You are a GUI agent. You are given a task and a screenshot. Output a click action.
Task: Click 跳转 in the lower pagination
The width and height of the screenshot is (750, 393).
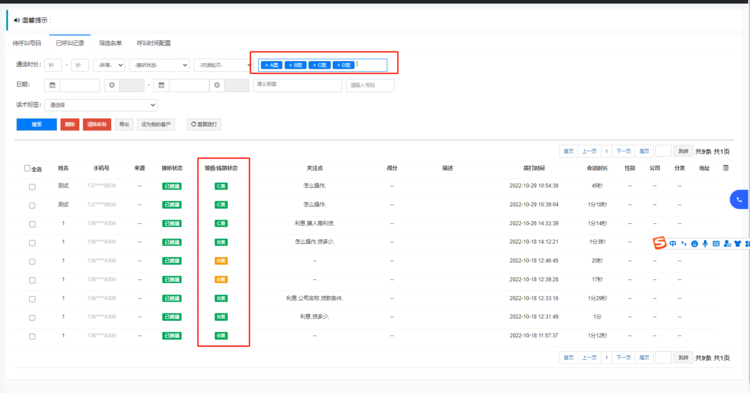pos(684,358)
